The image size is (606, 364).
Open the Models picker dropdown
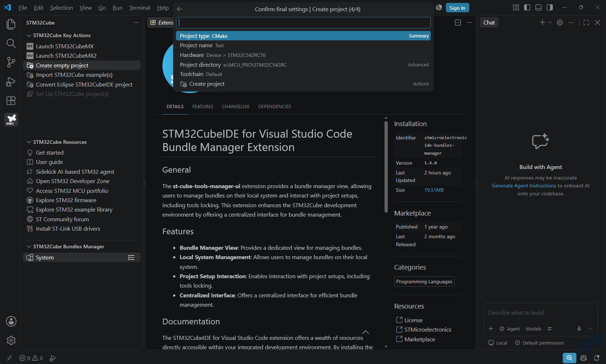click(x=533, y=329)
